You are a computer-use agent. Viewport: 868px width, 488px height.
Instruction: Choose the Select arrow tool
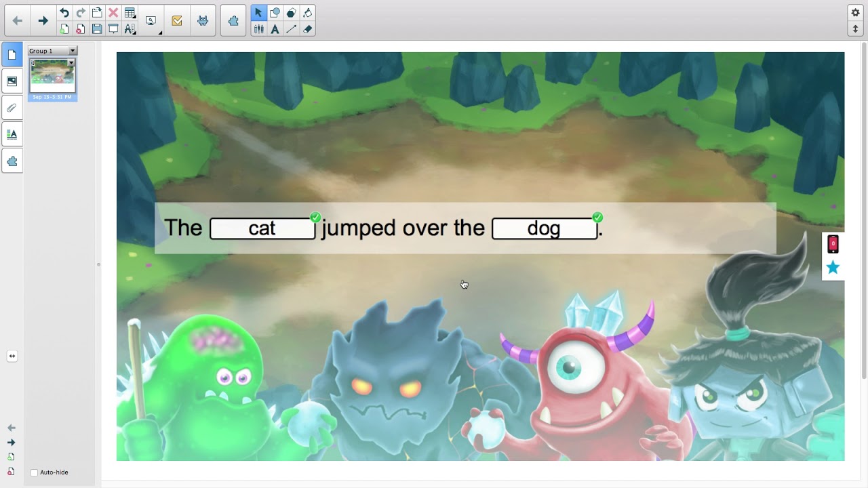point(258,13)
